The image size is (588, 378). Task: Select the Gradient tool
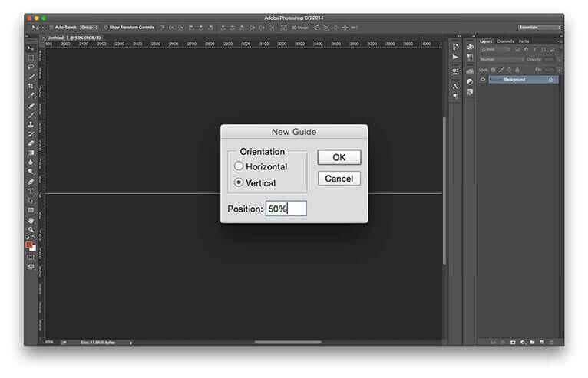(31, 153)
